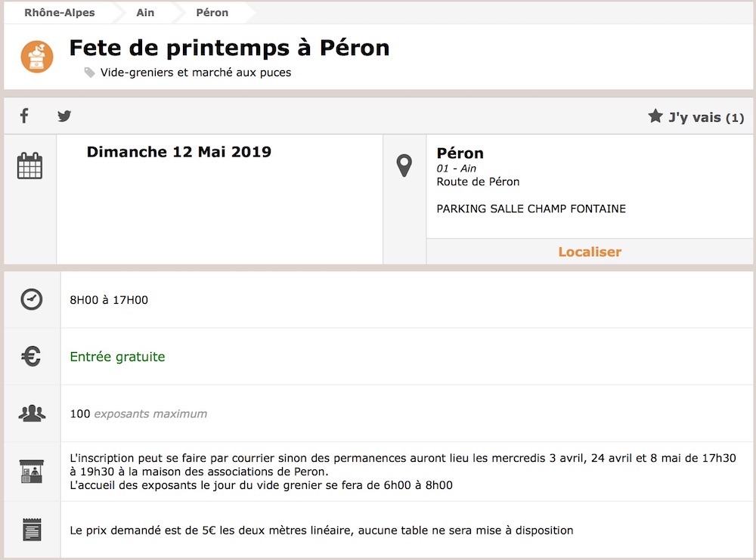This screenshot has width=756, height=560.
Task: Click the clock opening hours icon
Action: tap(31, 299)
